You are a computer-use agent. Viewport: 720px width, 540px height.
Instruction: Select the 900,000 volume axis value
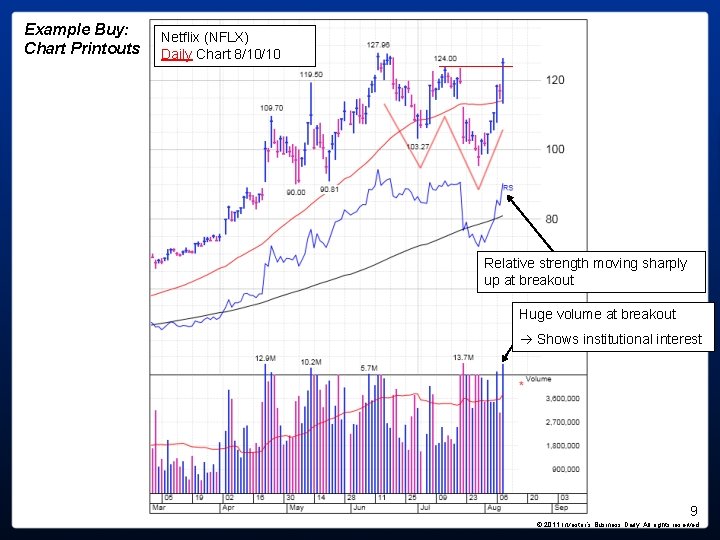(565, 469)
